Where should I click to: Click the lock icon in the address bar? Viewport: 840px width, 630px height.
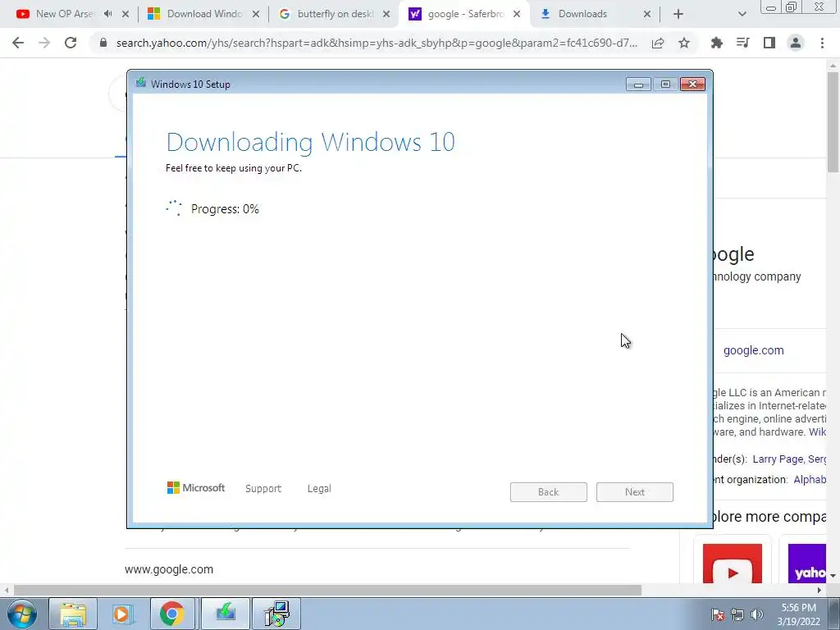click(103, 43)
